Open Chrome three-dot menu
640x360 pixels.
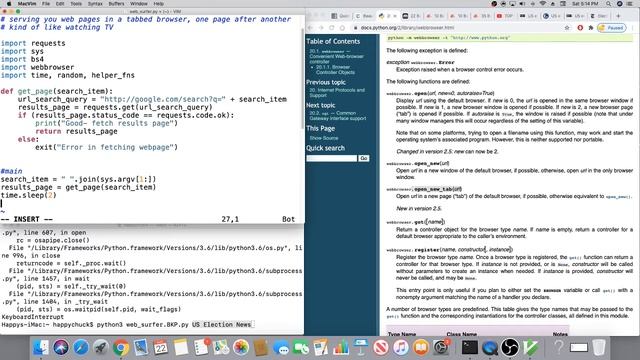pyautogui.click(x=632, y=28)
